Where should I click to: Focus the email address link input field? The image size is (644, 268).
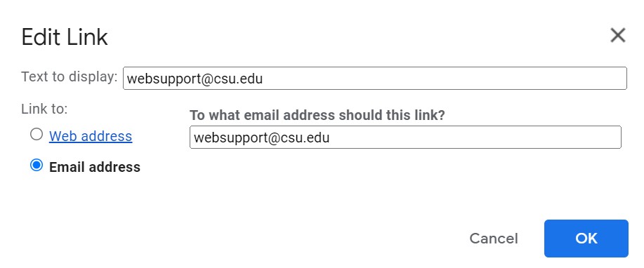coord(405,137)
